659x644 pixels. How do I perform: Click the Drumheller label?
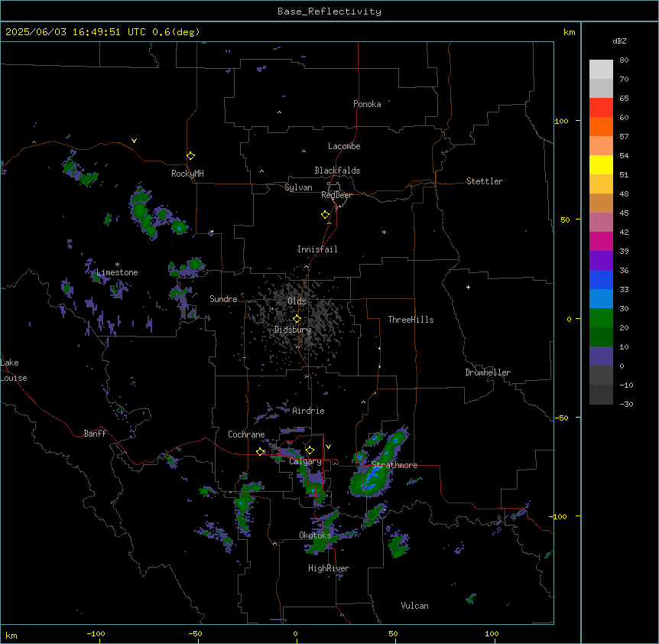[x=488, y=372]
